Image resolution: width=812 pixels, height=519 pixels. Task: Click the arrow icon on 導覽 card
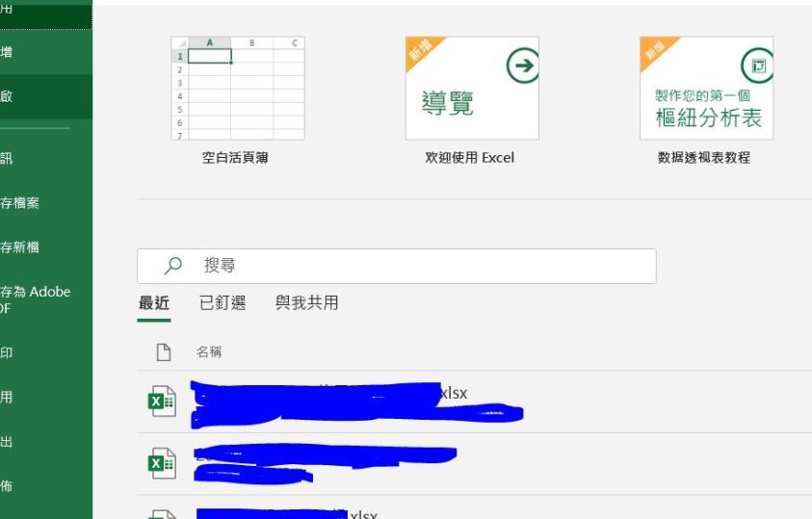pyautogui.click(x=523, y=65)
